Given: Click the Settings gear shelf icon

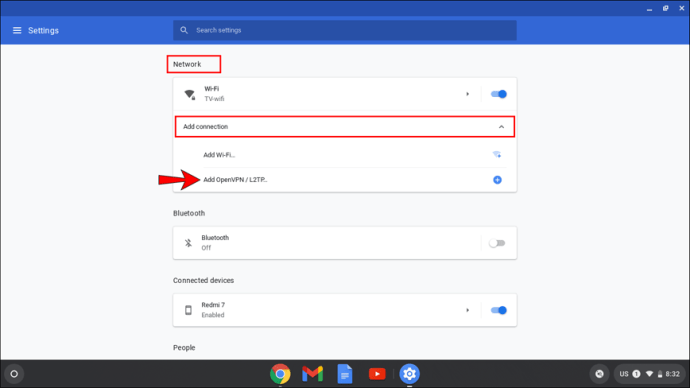Looking at the screenshot, I should pyautogui.click(x=409, y=374).
